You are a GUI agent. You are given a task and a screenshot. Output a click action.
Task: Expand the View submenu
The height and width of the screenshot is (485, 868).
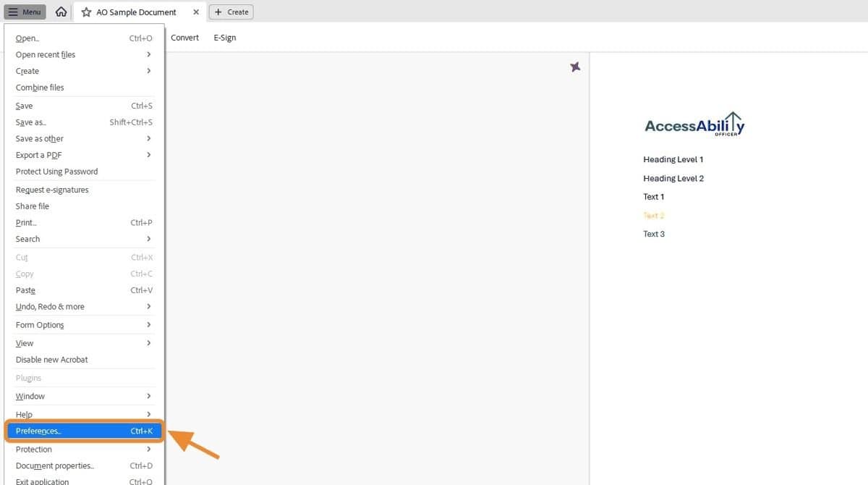[24, 343]
